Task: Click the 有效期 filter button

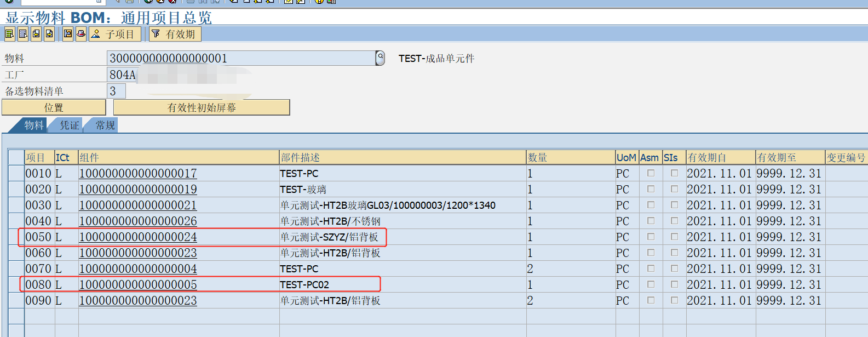Action: click(175, 34)
